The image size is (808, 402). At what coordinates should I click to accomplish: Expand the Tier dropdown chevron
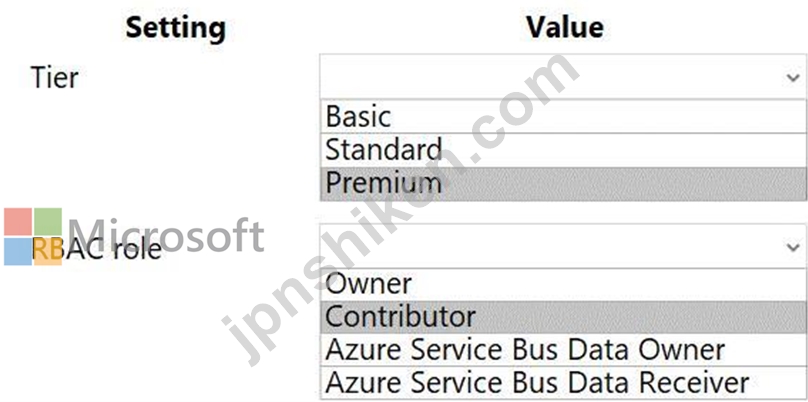(793, 78)
